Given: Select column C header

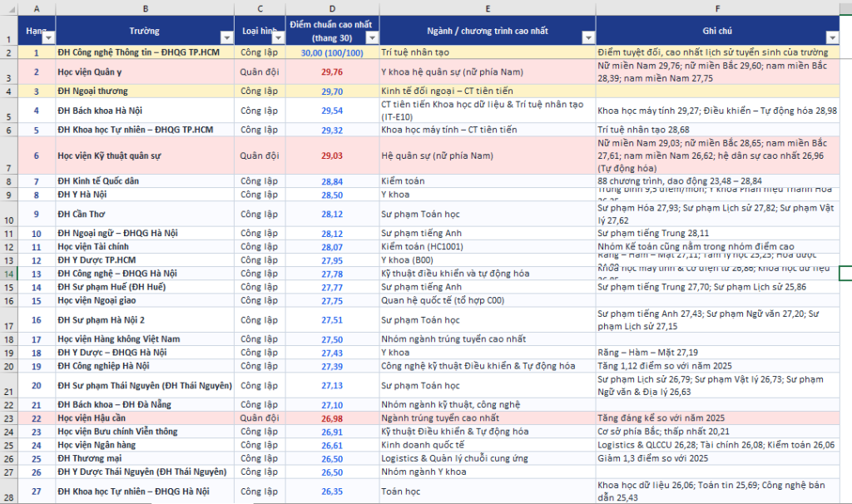Looking at the screenshot, I should point(260,8).
